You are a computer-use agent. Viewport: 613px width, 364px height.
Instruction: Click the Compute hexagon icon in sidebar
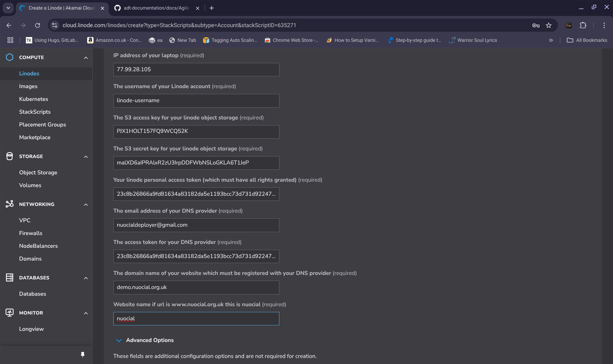[10, 57]
